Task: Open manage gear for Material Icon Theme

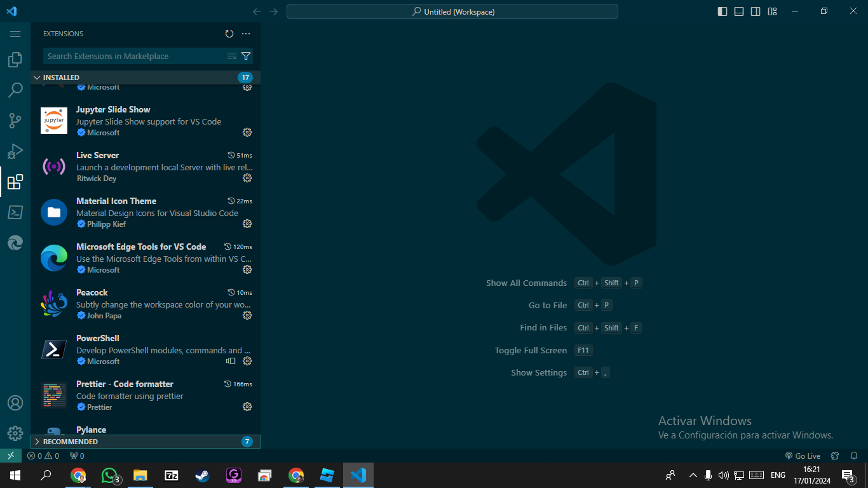Action: pyautogui.click(x=247, y=224)
